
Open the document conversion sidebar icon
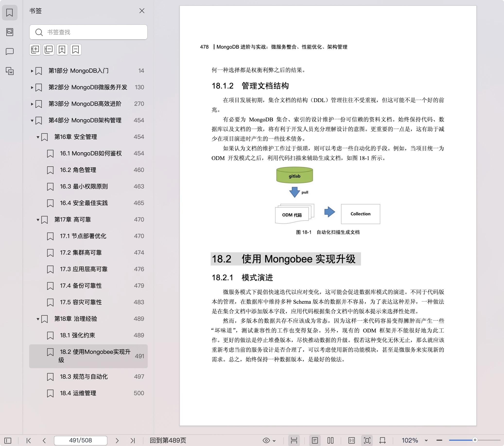click(10, 71)
